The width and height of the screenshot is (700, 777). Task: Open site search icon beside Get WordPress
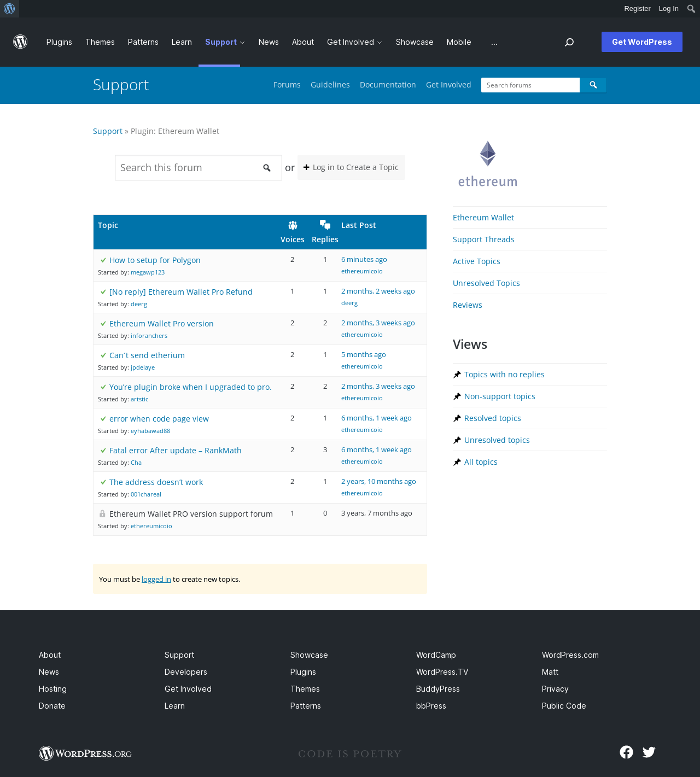569,42
